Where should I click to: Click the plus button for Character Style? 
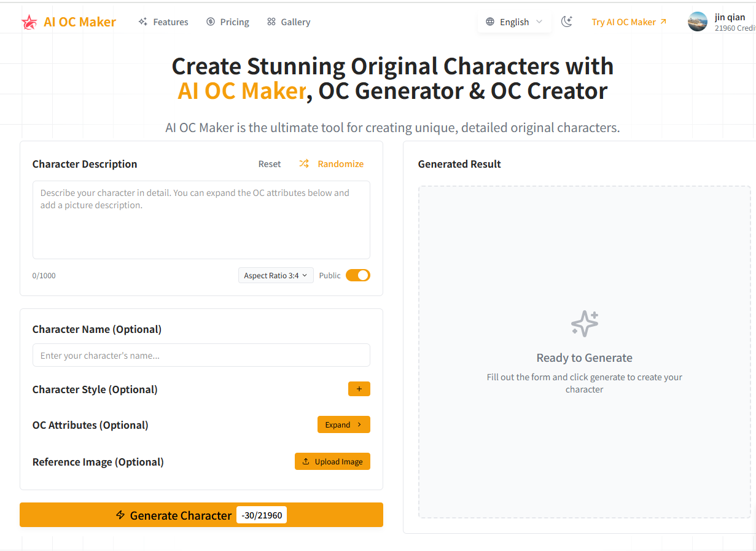(x=359, y=389)
